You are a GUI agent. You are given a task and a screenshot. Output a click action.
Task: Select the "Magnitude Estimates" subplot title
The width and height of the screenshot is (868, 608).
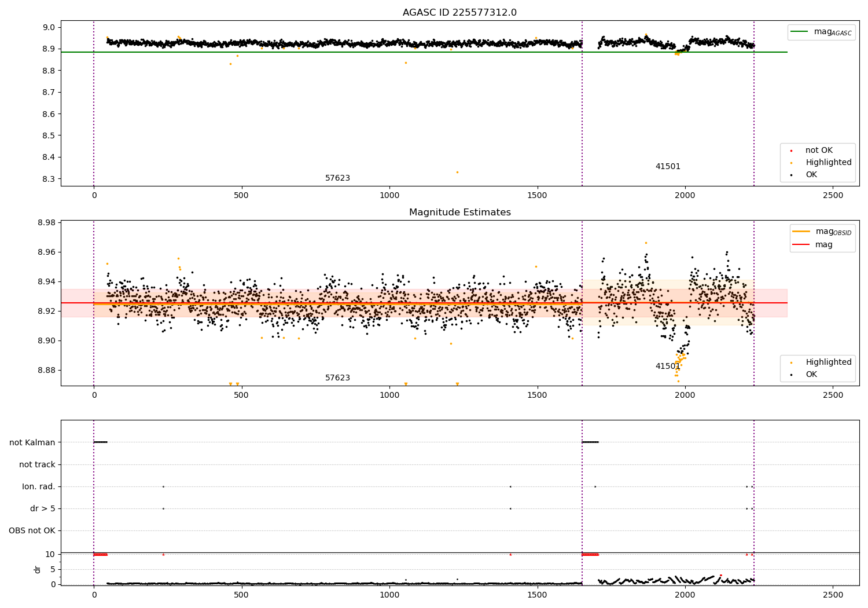[459, 213]
